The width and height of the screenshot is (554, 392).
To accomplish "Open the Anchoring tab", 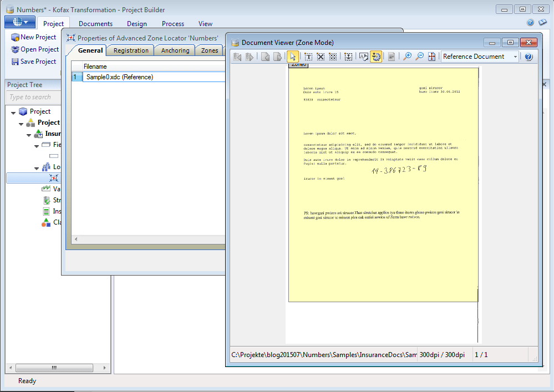I will pyautogui.click(x=175, y=50).
